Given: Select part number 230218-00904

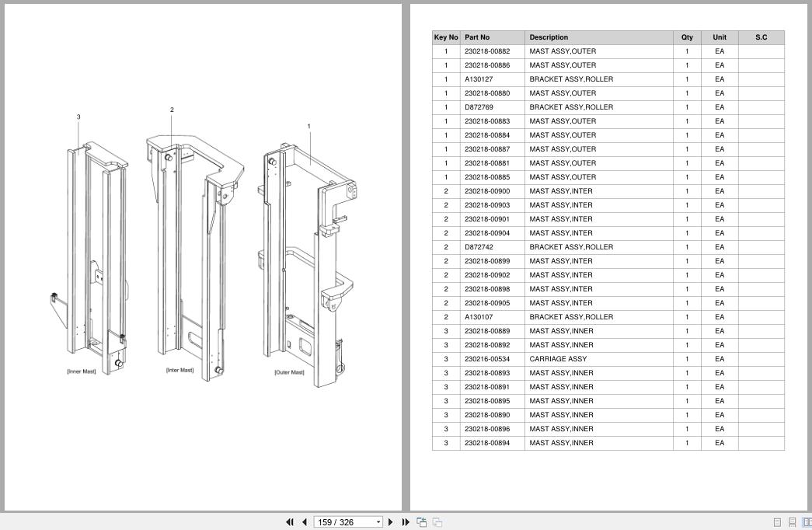Looking at the screenshot, I should point(486,233).
